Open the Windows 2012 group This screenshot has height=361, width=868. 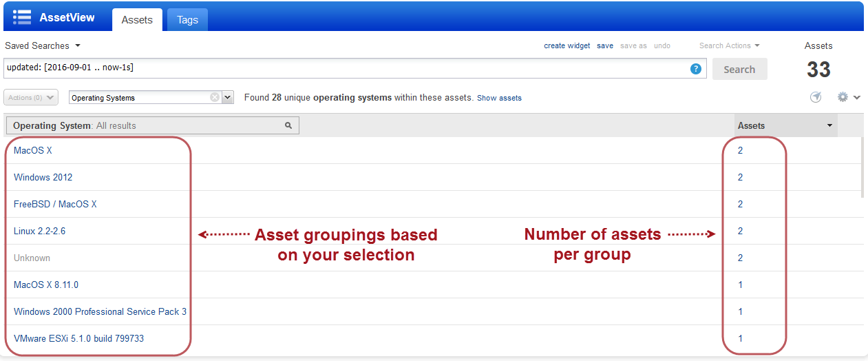[43, 177]
